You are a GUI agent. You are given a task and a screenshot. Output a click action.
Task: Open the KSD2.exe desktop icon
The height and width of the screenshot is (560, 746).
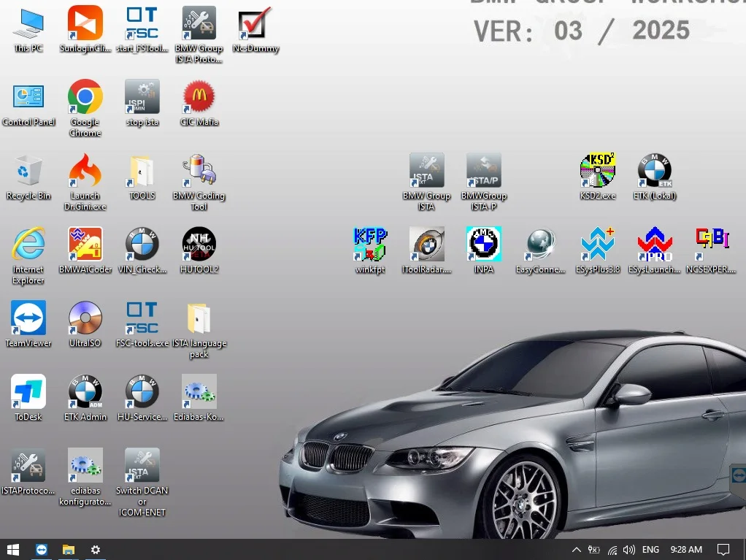597,172
